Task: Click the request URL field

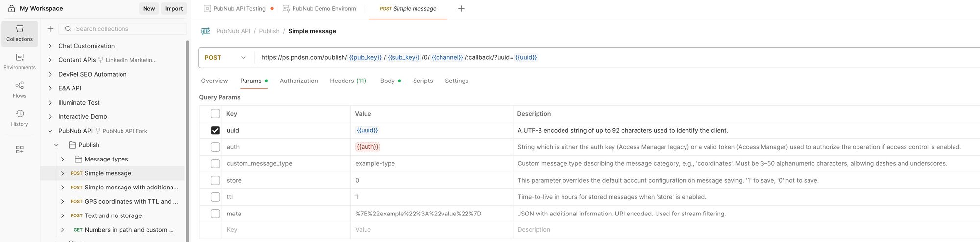Action: (x=617, y=57)
